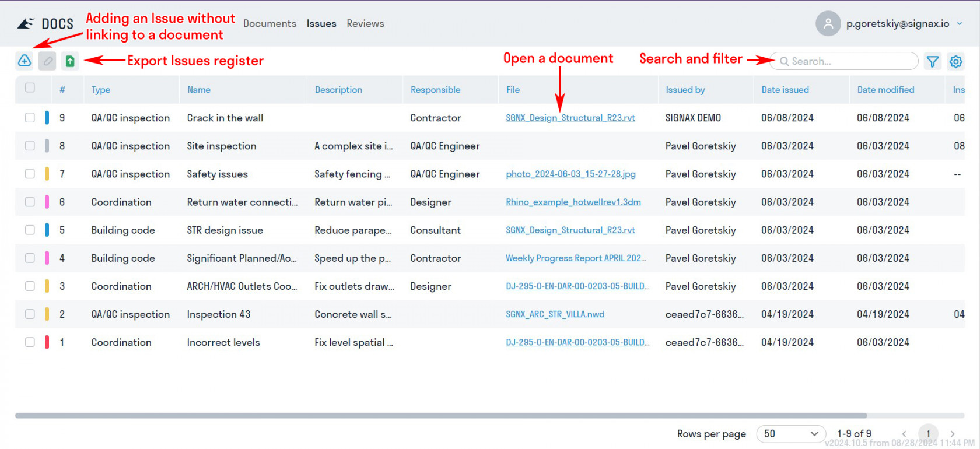Click 'SIGNAX DEMO' issued by cell

693,118
